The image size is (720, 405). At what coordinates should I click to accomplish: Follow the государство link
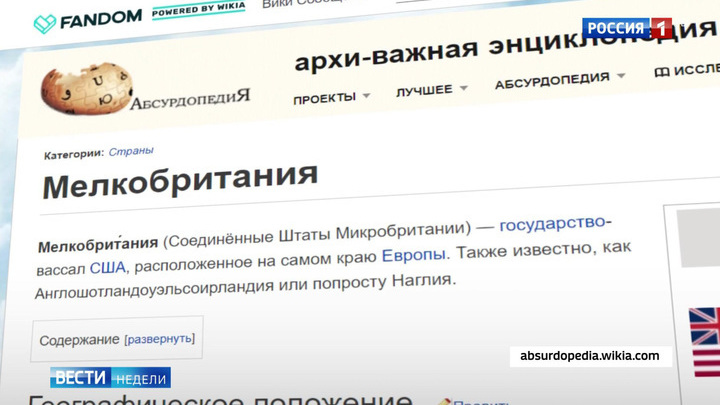point(552,224)
